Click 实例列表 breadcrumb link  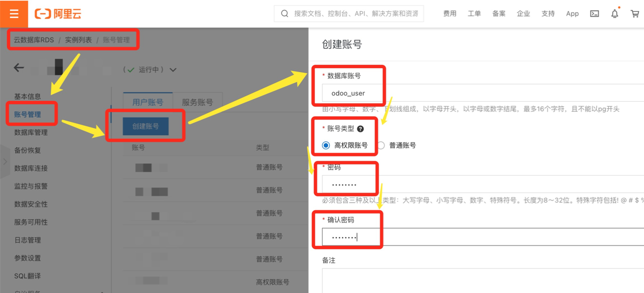78,40
